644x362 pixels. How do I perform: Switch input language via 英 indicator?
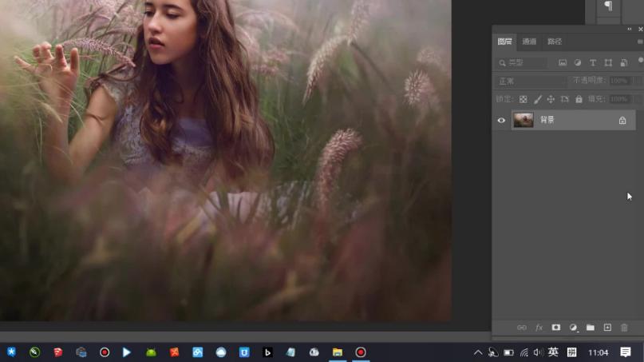(553, 352)
